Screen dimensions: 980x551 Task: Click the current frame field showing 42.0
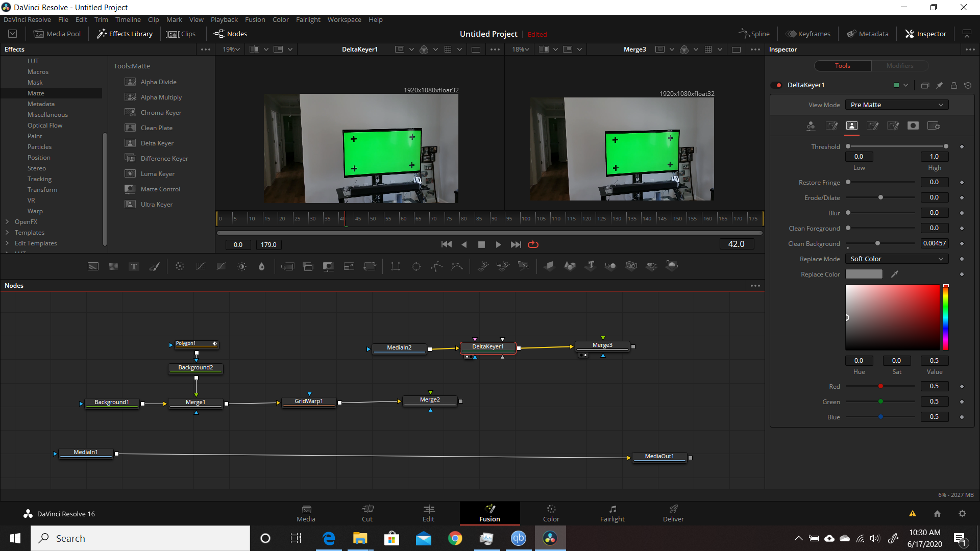point(736,244)
